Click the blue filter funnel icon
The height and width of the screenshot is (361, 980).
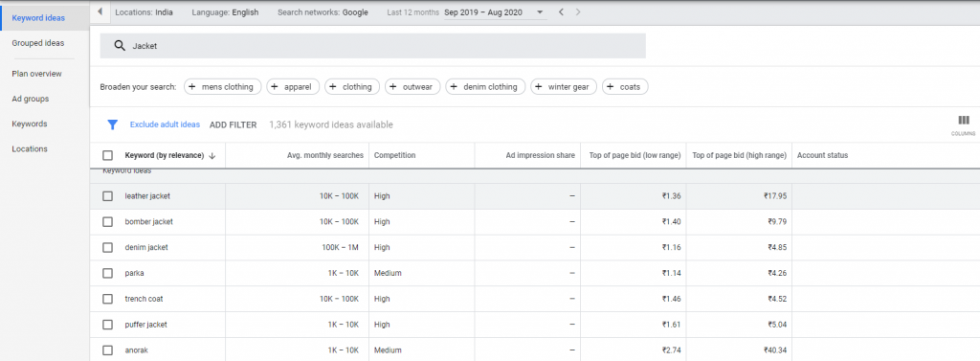[x=113, y=124]
